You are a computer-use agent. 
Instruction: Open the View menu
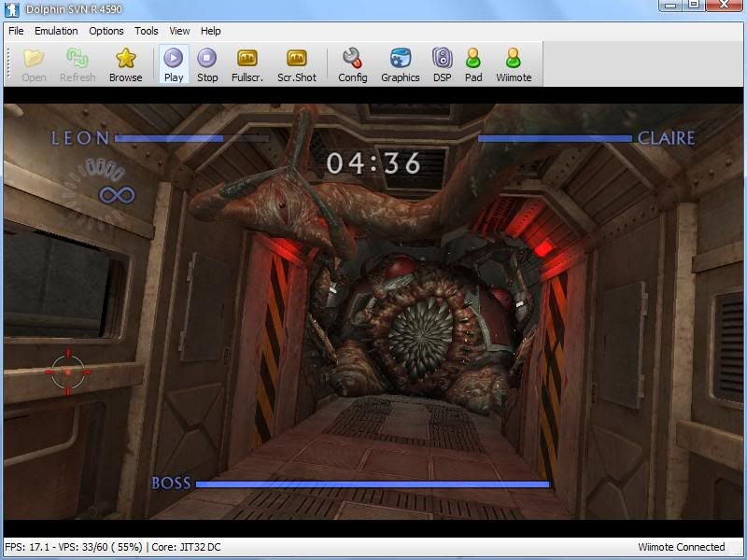(179, 31)
